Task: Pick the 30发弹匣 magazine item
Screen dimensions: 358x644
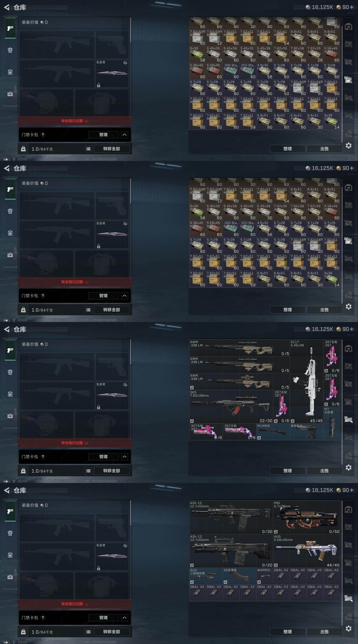Action: 239,576
